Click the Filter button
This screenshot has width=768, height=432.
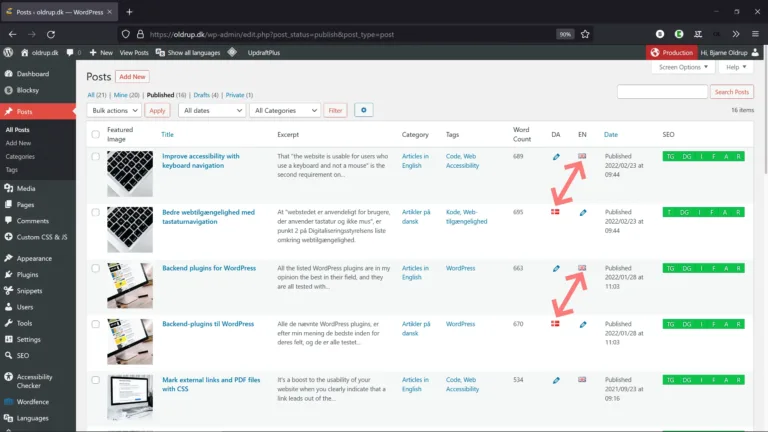click(x=336, y=111)
